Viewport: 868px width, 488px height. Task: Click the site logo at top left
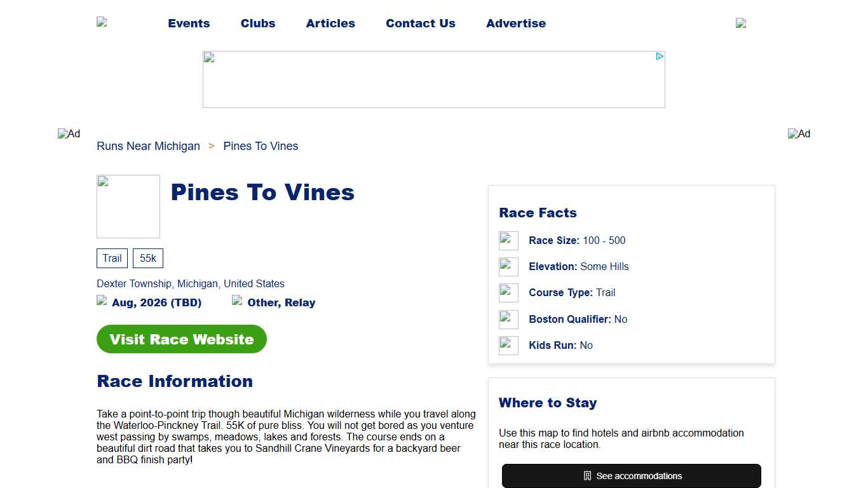click(x=103, y=23)
